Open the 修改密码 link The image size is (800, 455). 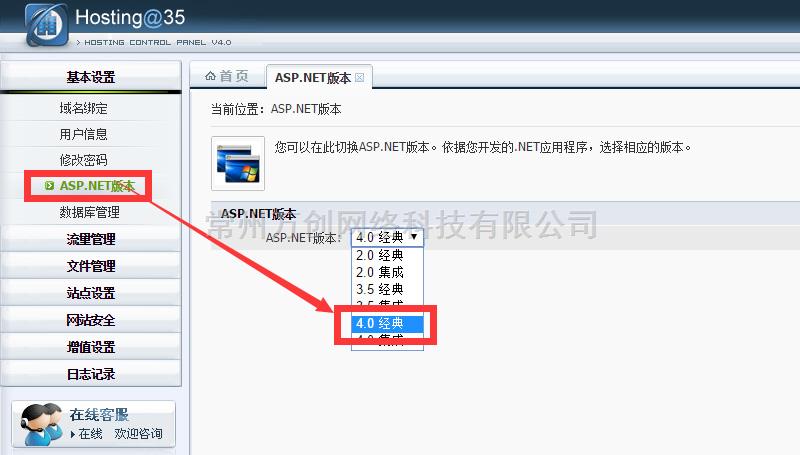coord(83,160)
